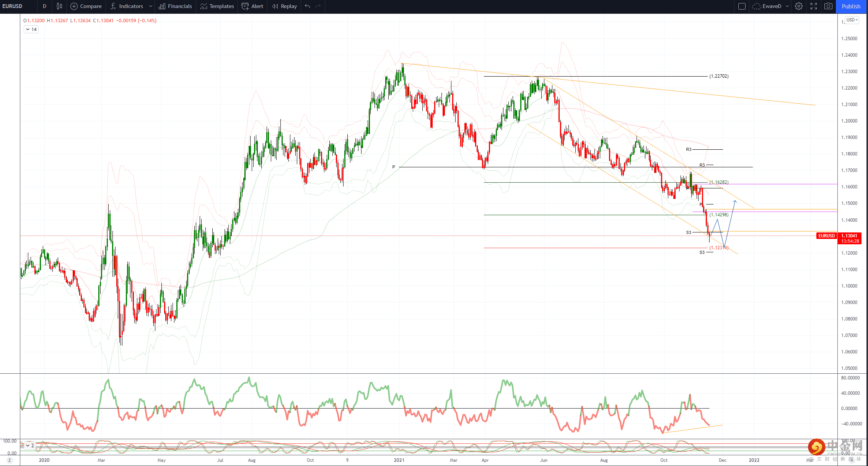Click the red EURUSD price label
Image resolution: width=868 pixels, height=466 pixels.
click(x=827, y=236)
